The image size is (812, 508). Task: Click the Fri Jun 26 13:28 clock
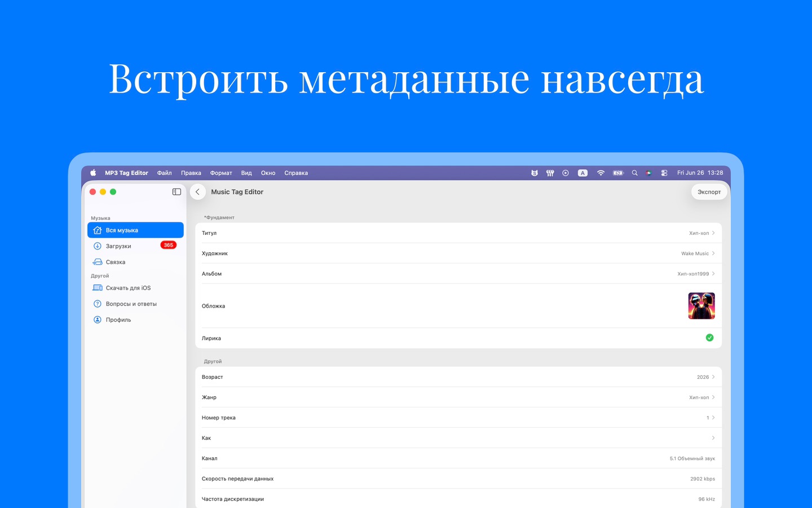coord(700,173)
